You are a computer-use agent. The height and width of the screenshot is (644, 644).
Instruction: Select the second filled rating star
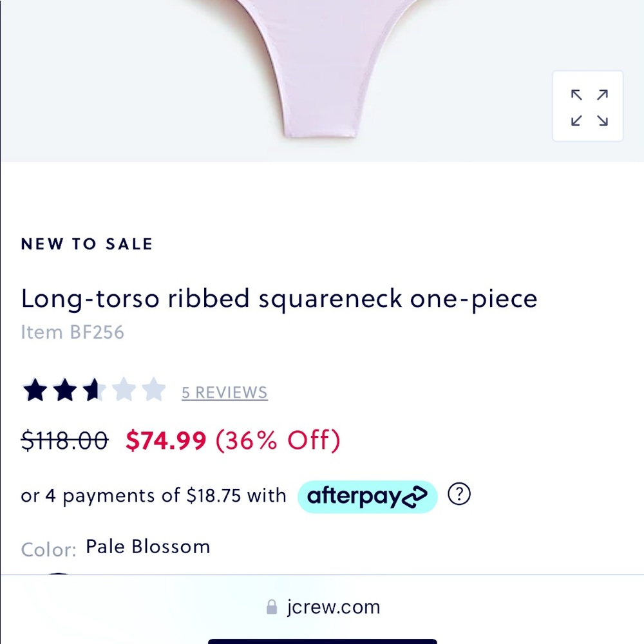coord(65,390)
